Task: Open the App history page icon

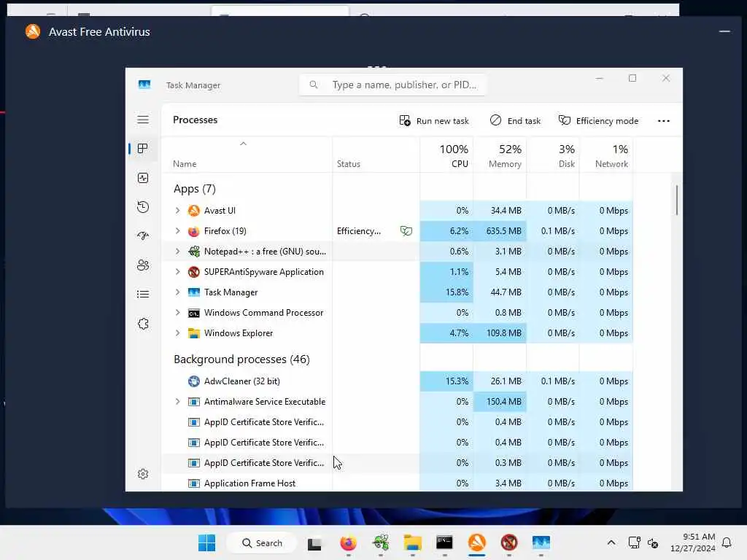Action: point(143,207)
